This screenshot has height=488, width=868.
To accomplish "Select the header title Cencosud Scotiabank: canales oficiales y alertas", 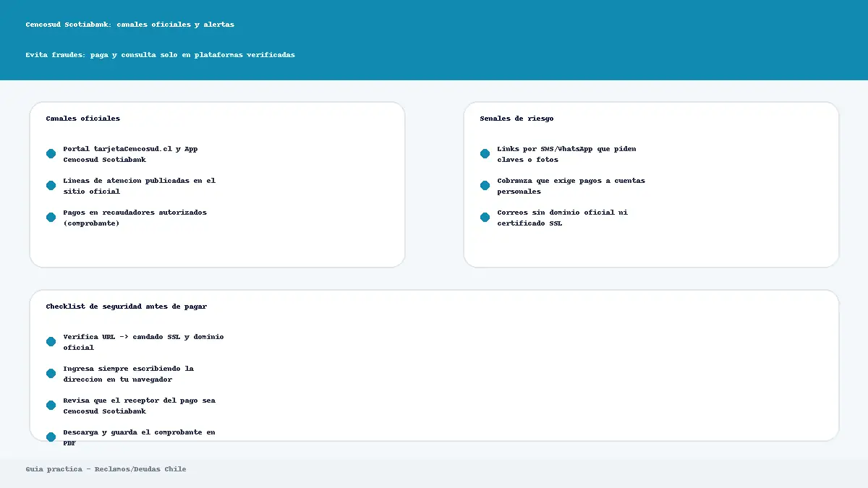I will tap(129, 25).
